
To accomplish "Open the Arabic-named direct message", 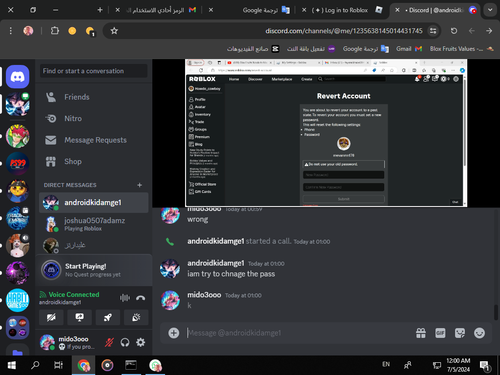I will (94, 245).
